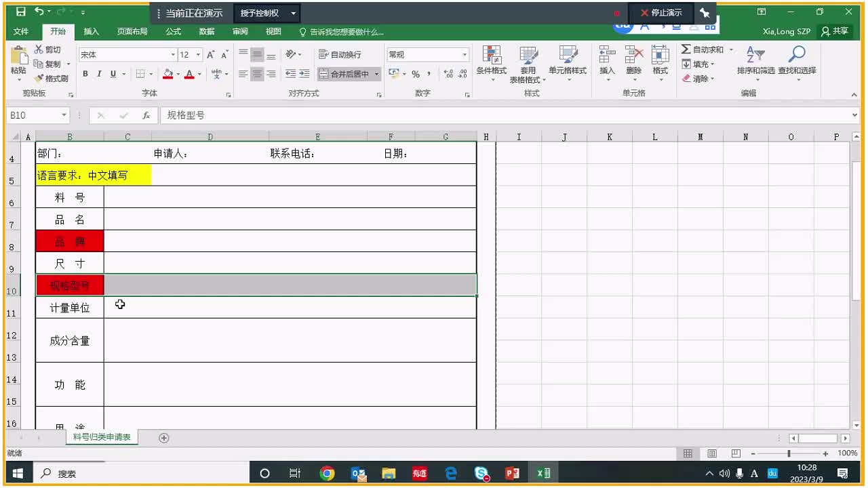Apply the red fill color bucket
868x488 pixels.
pos(168,74)
